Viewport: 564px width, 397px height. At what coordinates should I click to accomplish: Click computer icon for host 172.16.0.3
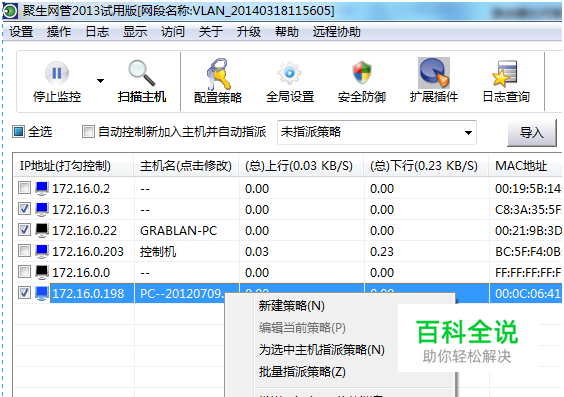click(42, 209)
